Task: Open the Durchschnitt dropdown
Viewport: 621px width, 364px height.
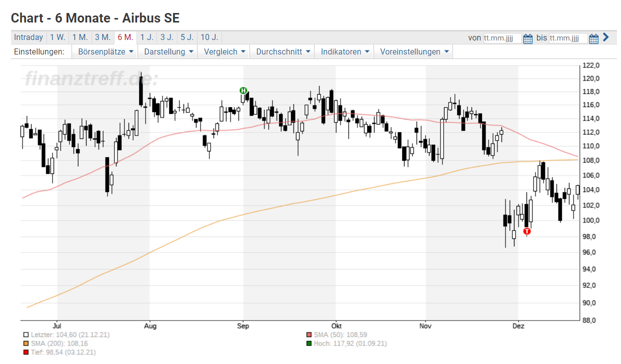Action: click(282, 52)
